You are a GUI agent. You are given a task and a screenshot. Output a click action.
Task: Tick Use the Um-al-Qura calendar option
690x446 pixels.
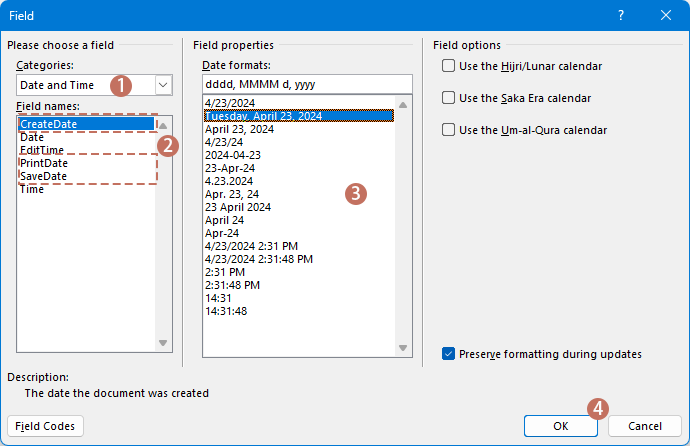449,130
